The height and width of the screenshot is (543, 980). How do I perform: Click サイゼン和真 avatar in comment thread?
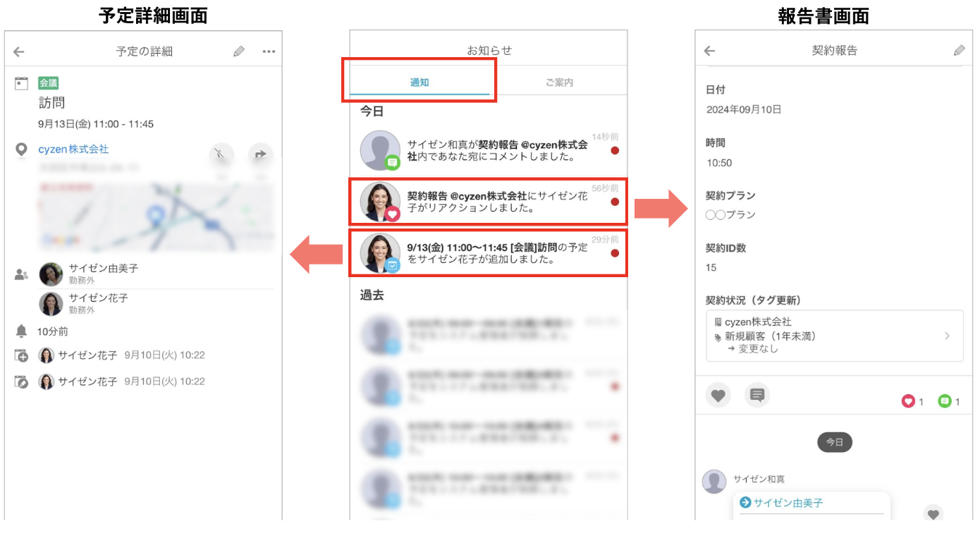point(714,482)
